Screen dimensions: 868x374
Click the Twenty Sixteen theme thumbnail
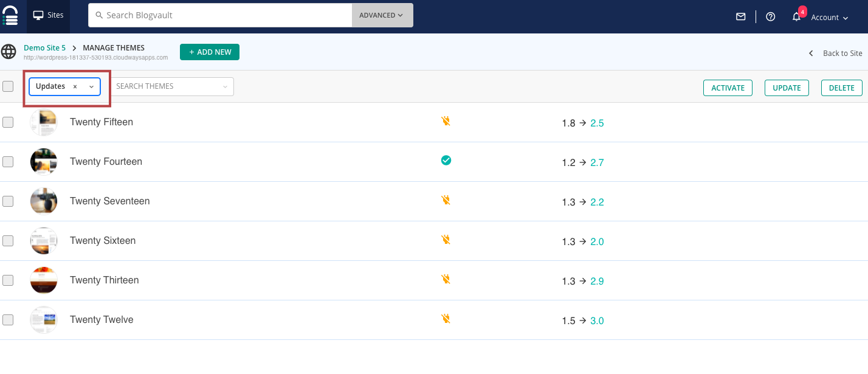click(x=44, y=241)
